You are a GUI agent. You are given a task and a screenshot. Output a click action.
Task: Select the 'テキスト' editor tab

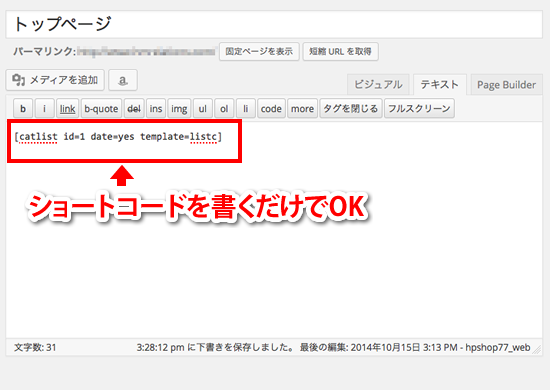(x=440, y=85)
